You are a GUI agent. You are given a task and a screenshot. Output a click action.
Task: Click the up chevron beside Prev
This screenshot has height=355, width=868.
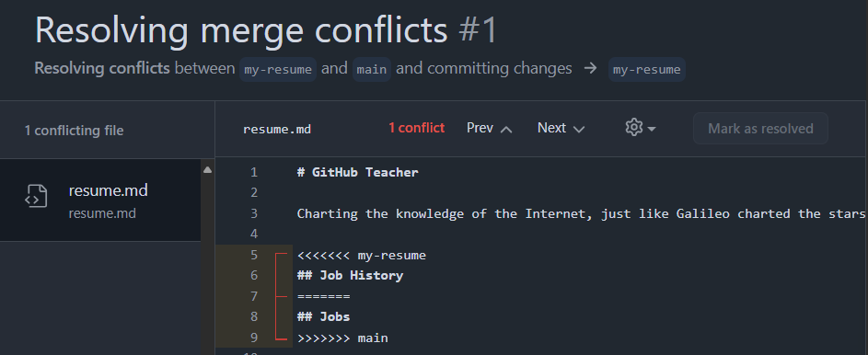[x=506, y=130]
